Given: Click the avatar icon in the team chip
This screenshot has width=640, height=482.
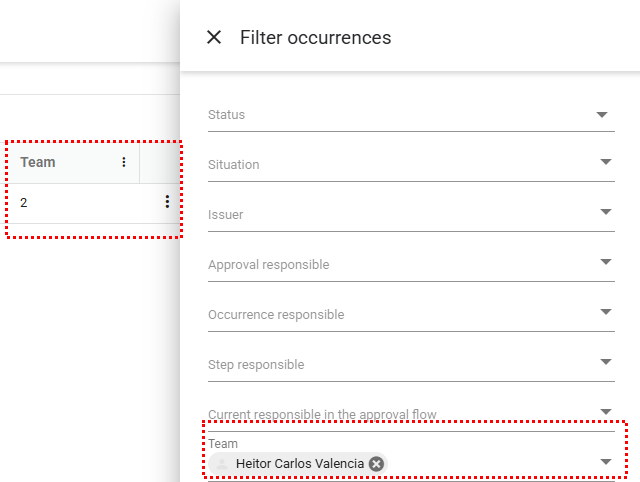Looking at the screenshot, I should [222, 463].
